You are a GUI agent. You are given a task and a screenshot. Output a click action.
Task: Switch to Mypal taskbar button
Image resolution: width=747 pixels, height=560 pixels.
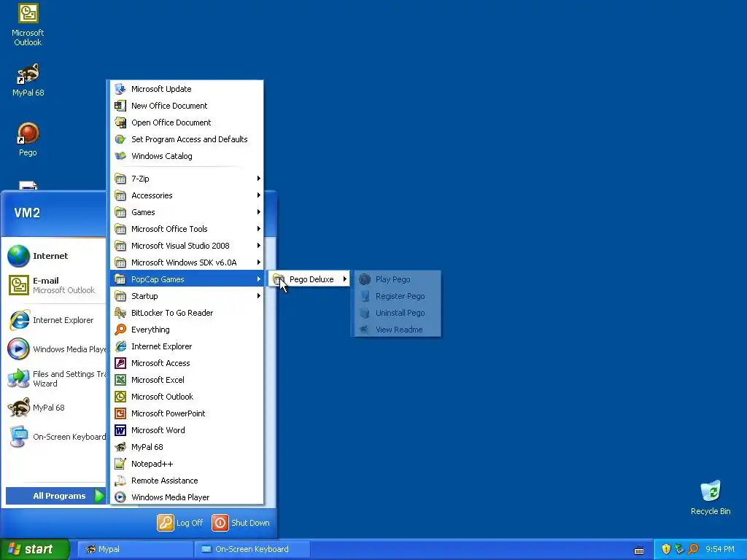click(135, 549)
